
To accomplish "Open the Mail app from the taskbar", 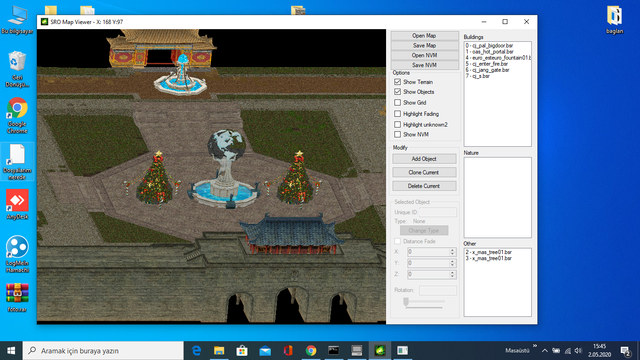I will click(265, 351).
